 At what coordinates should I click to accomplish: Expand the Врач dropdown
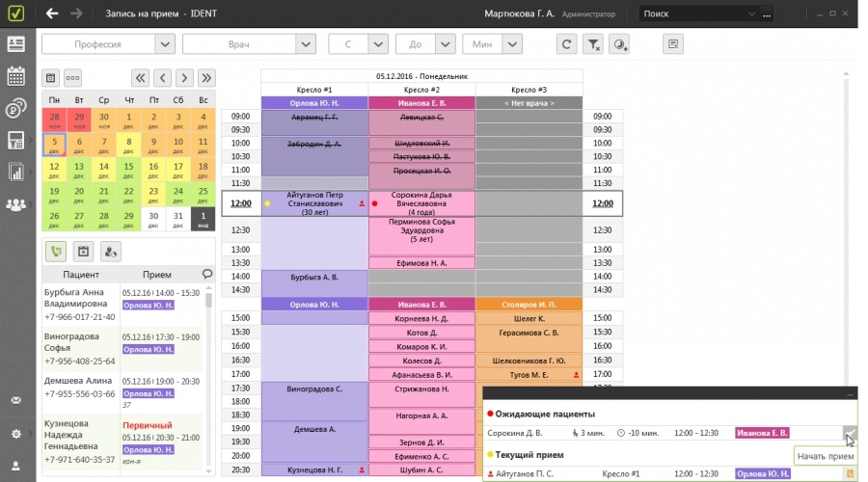tap(306, 44)
